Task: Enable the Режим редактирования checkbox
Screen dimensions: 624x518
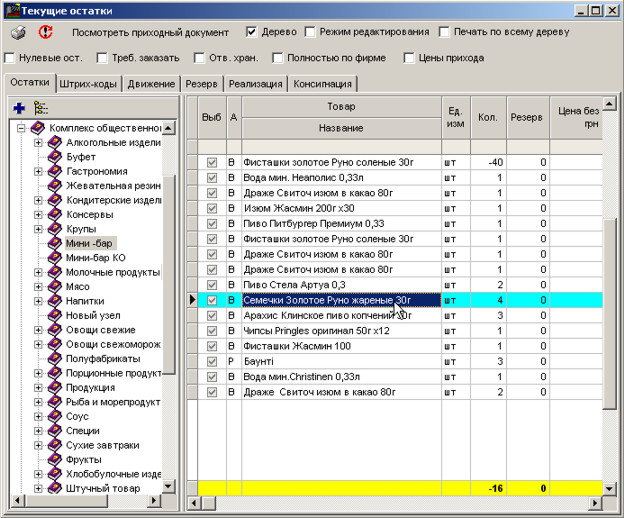Action: (x=312, y=32)
